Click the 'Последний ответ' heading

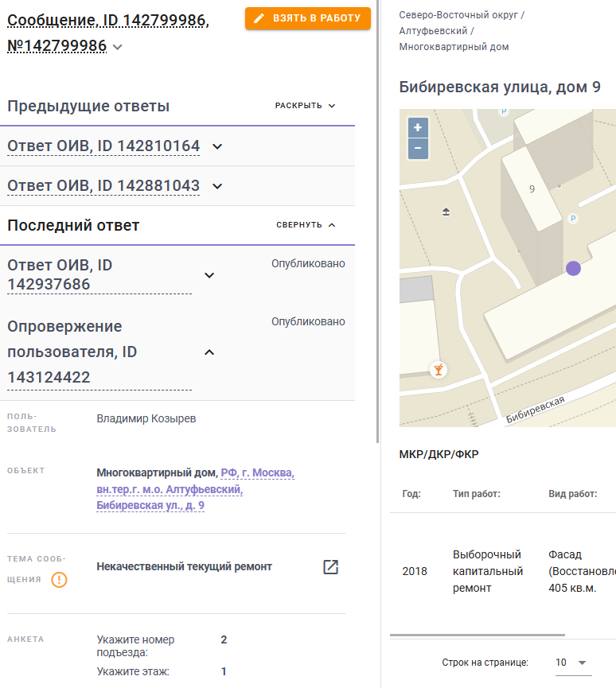tap(73, 225)
